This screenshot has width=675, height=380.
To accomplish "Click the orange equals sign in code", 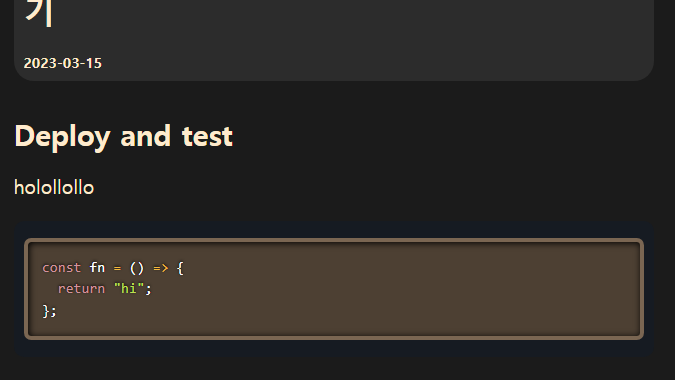I will (x=117, y=268).
